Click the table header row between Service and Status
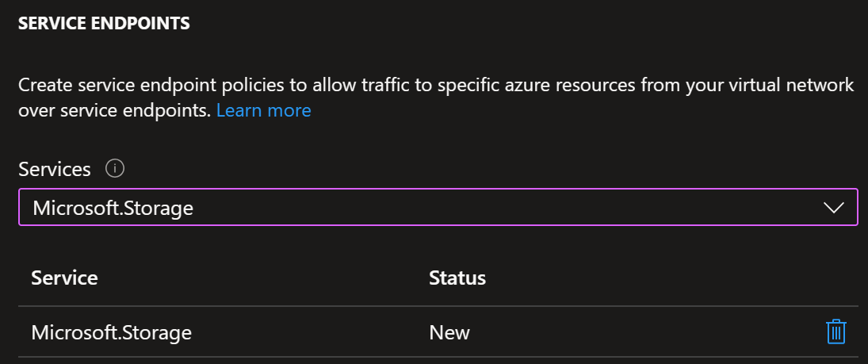The image size is (868, 364). point(263,278)
